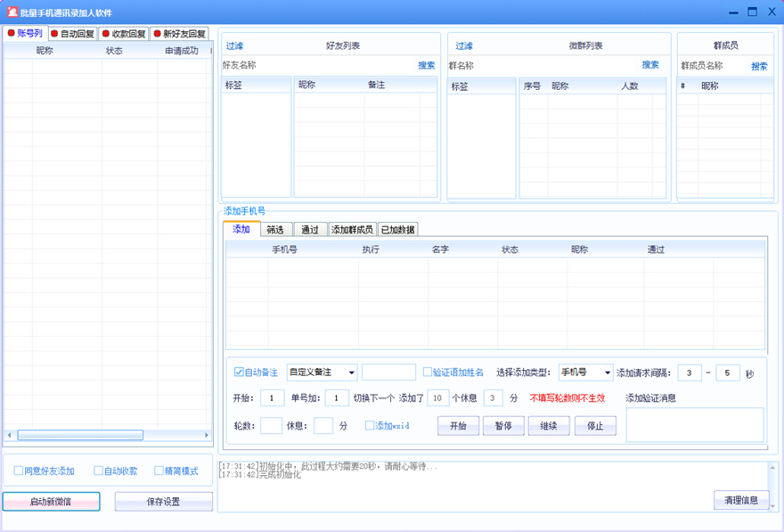Click the 停止 button
784x532 pixels.
(x=595, y=426)
